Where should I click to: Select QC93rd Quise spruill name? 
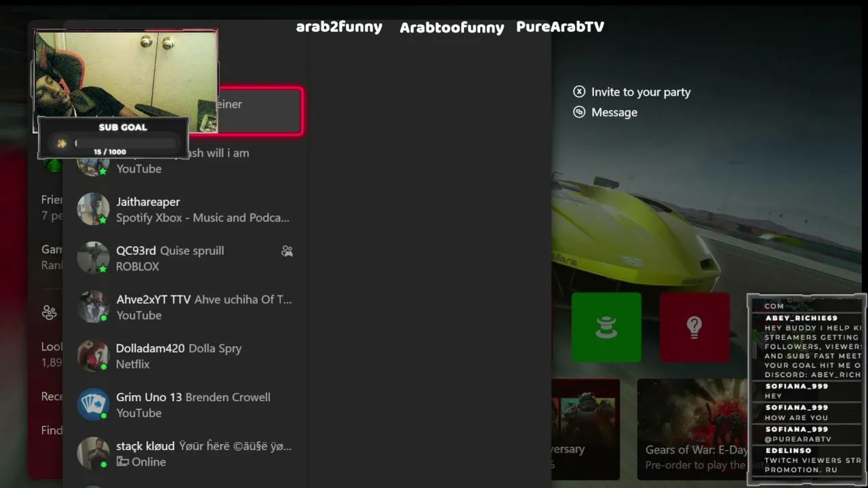tap(170, 251)
